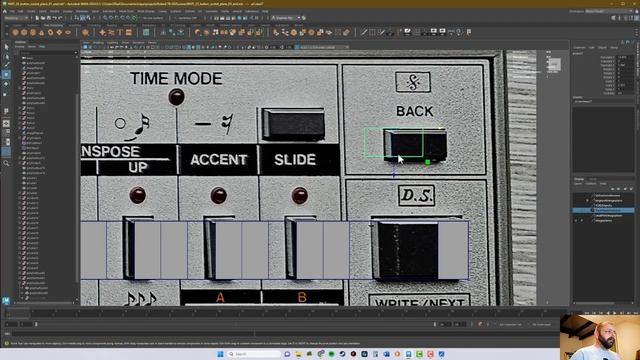Activate the Rotate tool in the toolbox
The image size is (640, 360).
point(6,84)
